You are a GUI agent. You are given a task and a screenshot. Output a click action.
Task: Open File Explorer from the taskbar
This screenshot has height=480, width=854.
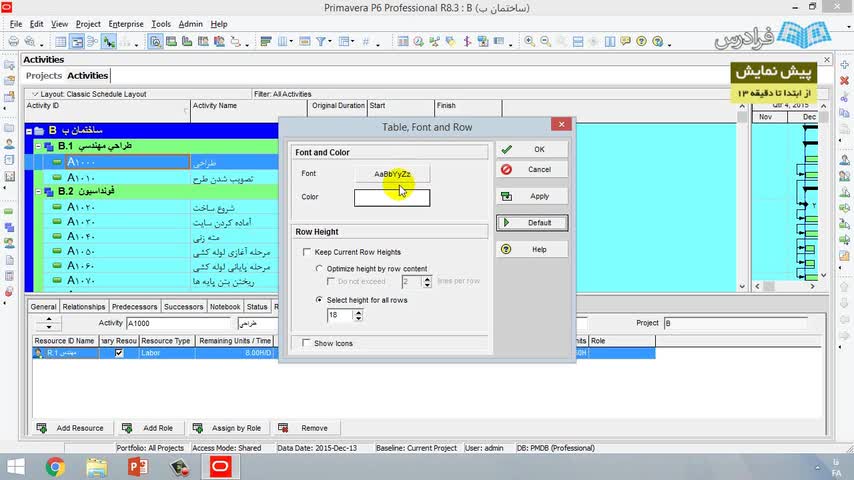[x=96, y=467]
